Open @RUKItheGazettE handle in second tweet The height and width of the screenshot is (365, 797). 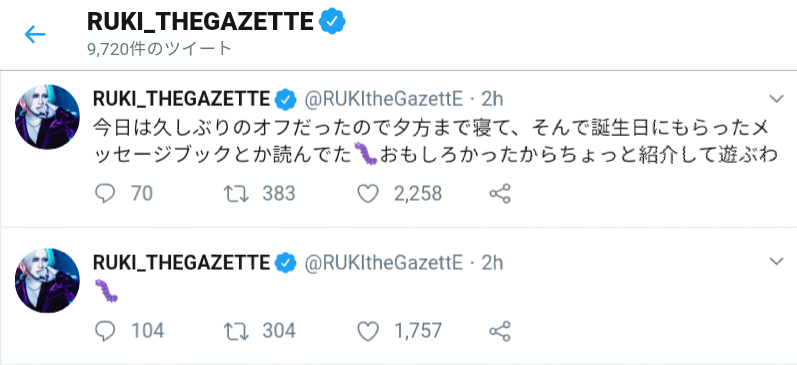[384, 262]
